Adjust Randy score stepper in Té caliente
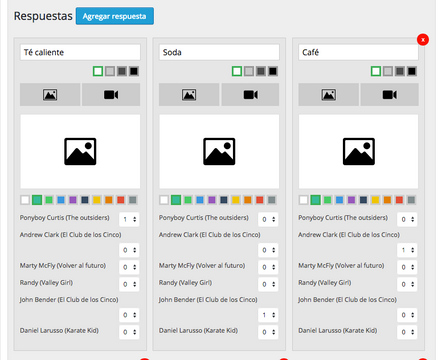This screenshot has width=442, height=360. (x=129, y=284)
